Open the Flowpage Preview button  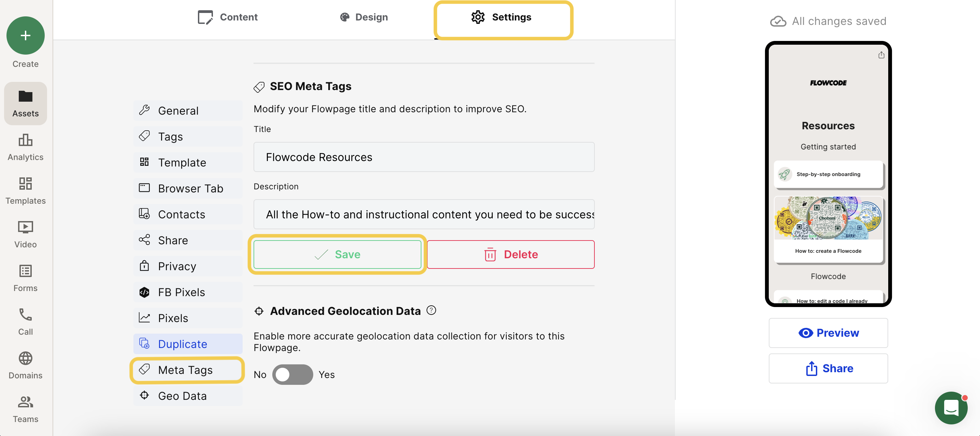tap(828, 333)
